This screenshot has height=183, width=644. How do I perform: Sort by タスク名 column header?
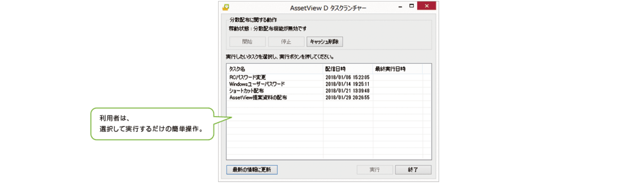click(275, 69)
